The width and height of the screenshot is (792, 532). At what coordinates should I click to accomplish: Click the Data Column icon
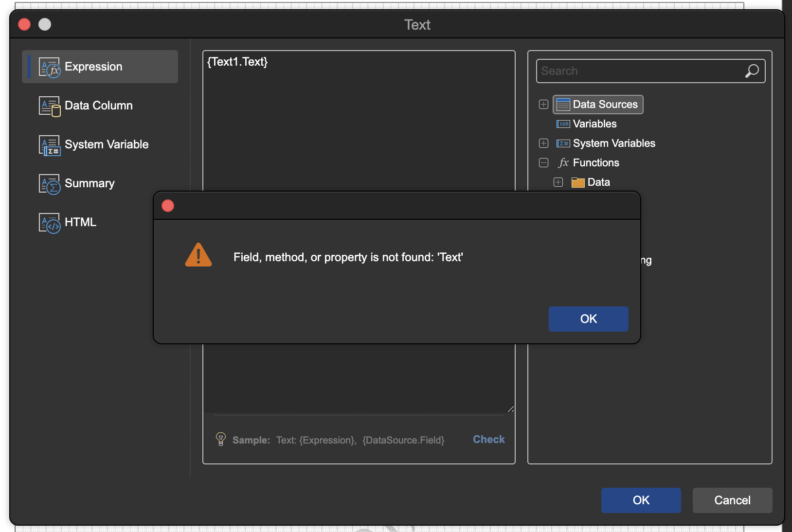(50, 106)
